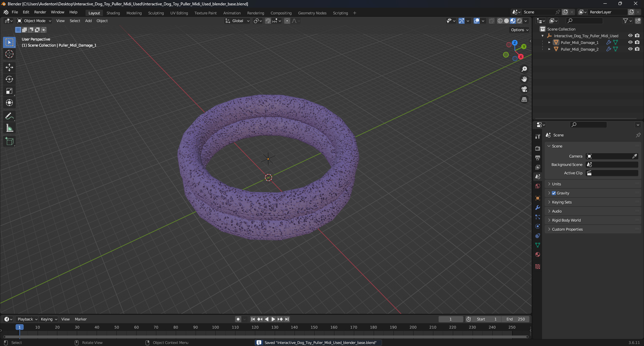Select the Add Cube tool

9,141
